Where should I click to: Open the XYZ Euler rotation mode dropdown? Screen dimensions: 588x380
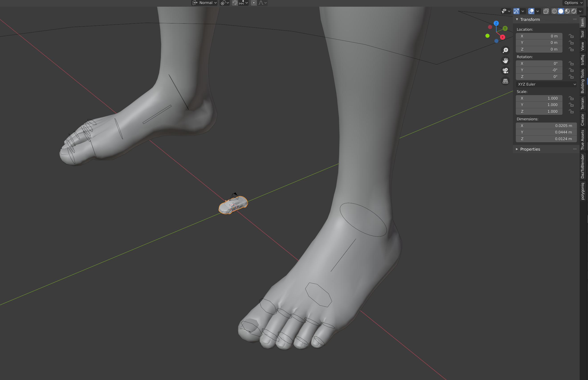coord(546,84)
